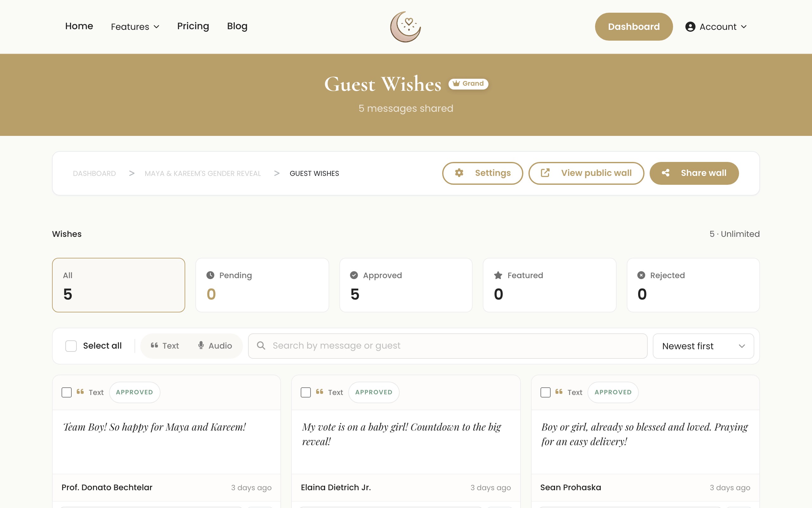Select the Featured wishes tab

(549, 285)
